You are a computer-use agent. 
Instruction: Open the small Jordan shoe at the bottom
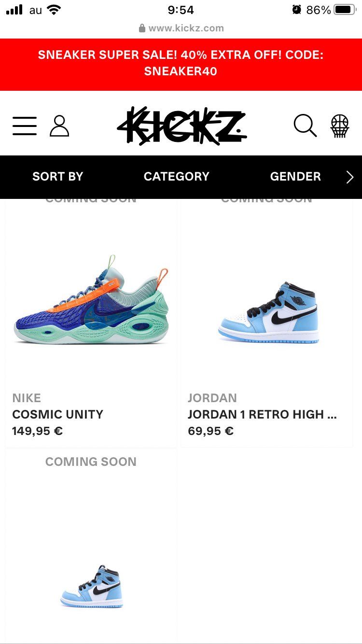pos(91,586)
